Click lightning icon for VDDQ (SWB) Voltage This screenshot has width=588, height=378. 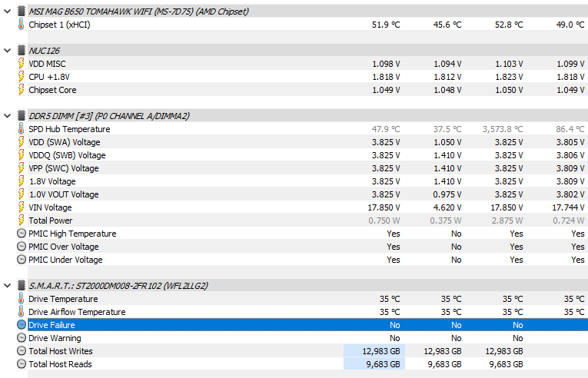[x=22, y=155]
